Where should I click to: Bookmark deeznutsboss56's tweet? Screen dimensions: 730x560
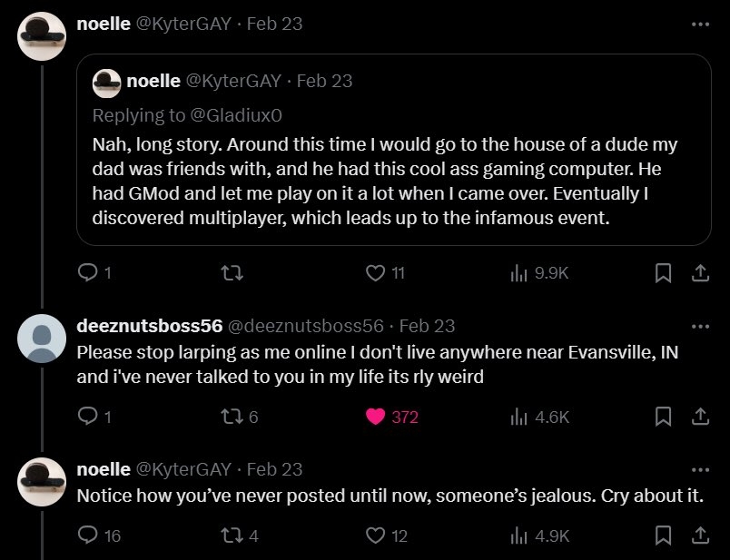pos(664,417)
